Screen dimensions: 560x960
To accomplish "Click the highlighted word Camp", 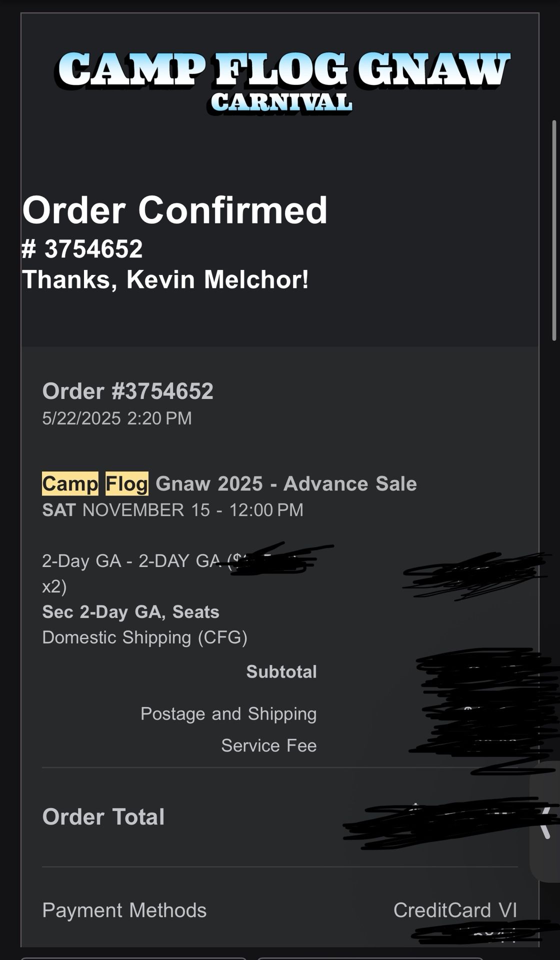I will [x=70, y=483].
